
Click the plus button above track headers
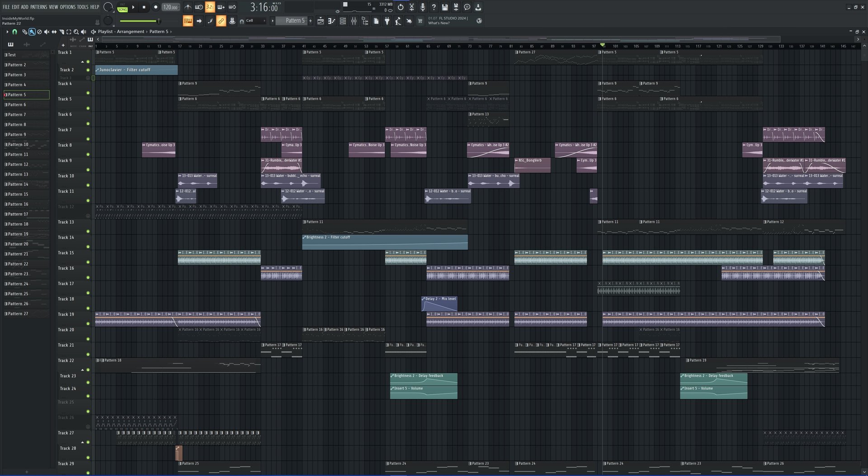[63, 45]
